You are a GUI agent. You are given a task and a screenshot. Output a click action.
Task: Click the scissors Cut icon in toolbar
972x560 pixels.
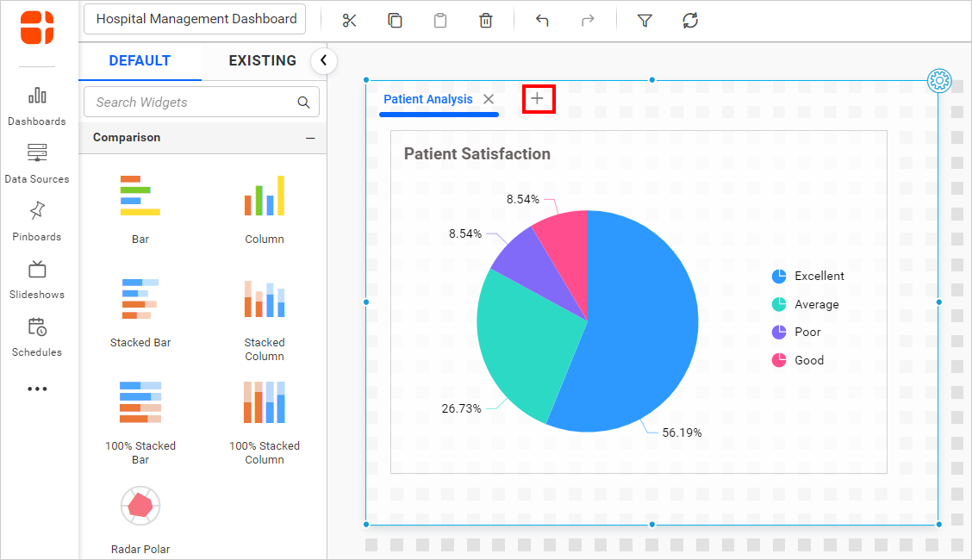tap(349, 21)
